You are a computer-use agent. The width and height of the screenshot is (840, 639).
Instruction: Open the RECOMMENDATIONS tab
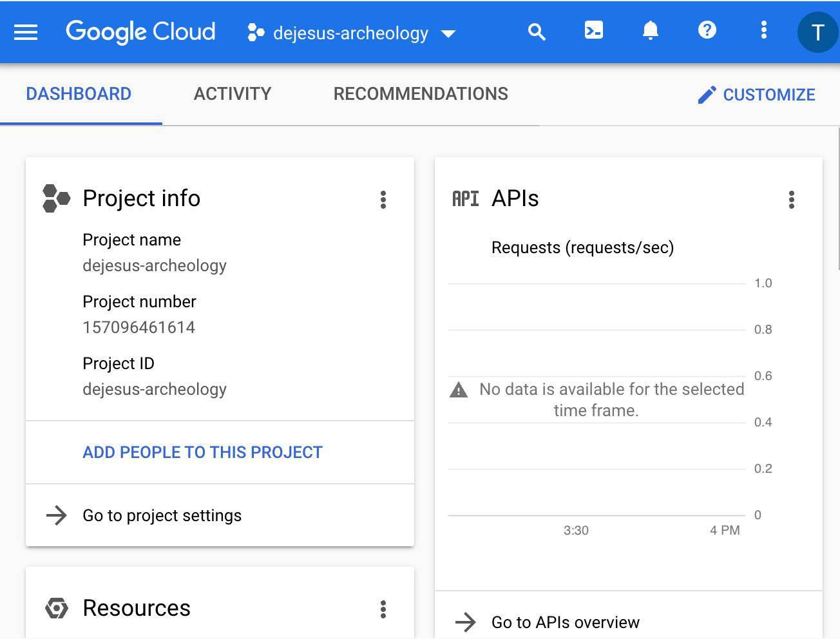(420, 94)
